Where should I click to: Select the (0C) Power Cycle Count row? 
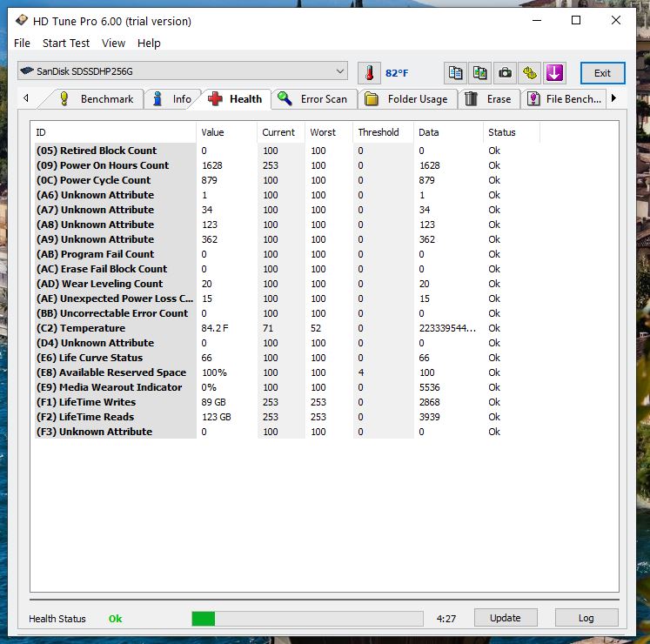pyautogui.click(x=287, y=180)
